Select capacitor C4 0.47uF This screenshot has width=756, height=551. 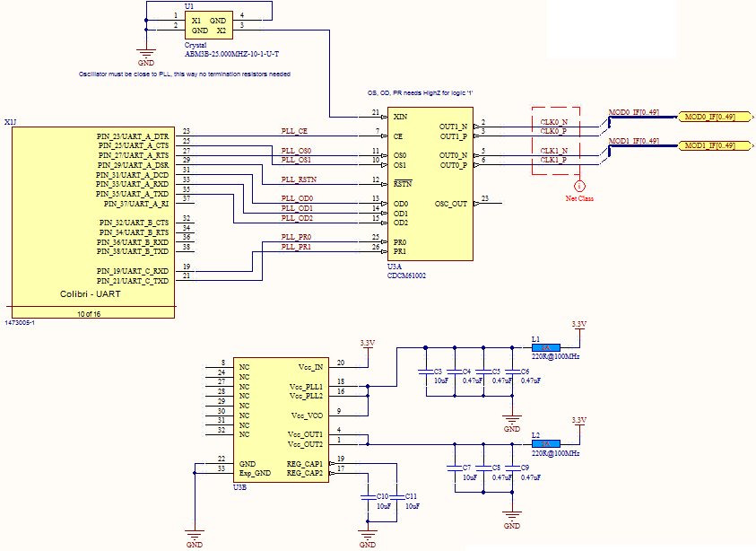pyautogui.click(x=455, y=372)
